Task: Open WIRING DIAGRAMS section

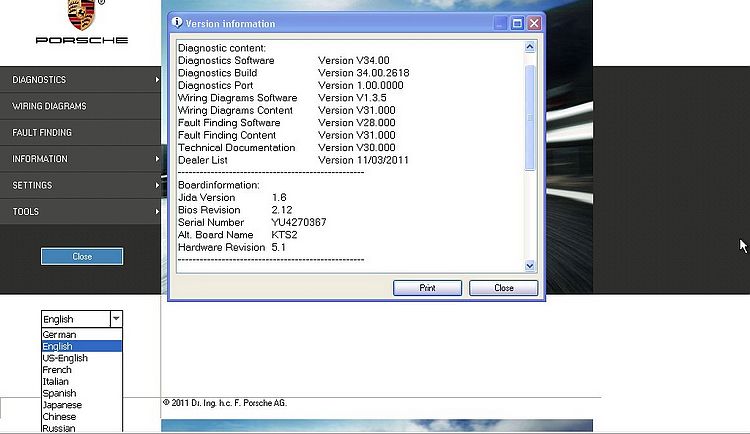Action: coord(80,106)
